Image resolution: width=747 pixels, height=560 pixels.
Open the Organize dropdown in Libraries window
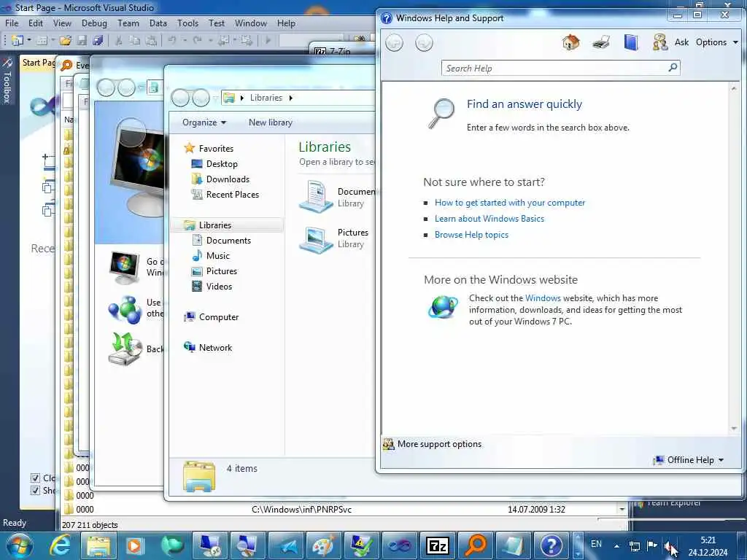[x=204, y=122]
